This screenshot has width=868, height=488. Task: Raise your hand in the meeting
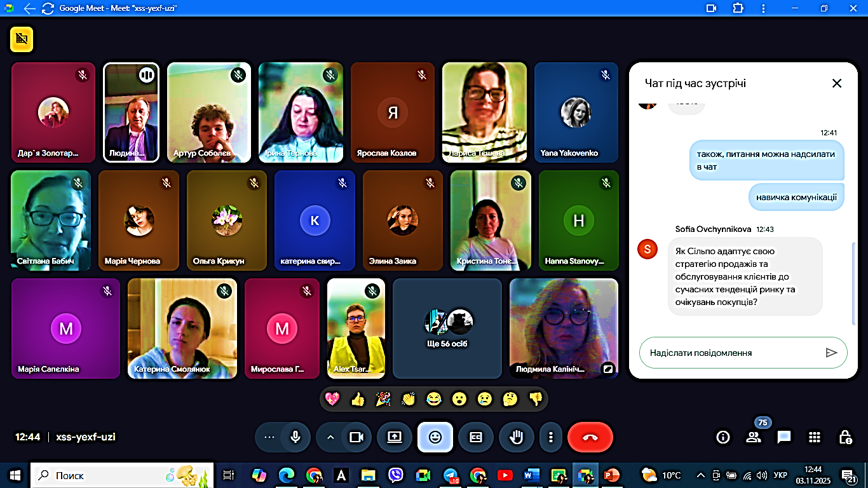tap(517, 437)
